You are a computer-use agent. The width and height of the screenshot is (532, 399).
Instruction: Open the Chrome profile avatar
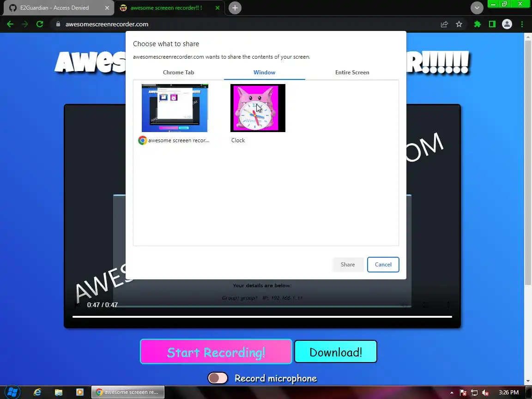[507, 24]
